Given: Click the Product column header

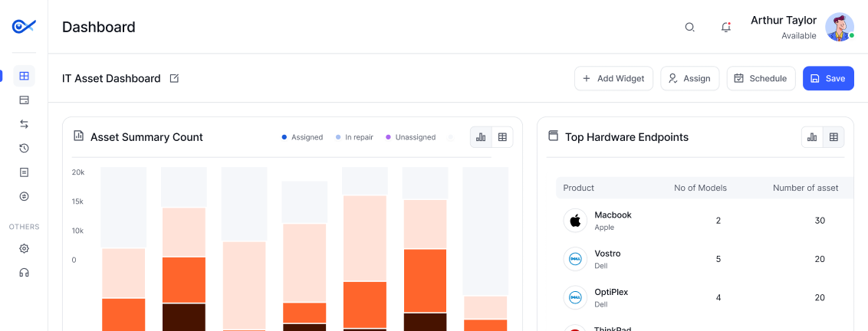Looking at the screenshot, I should [578, 188].
